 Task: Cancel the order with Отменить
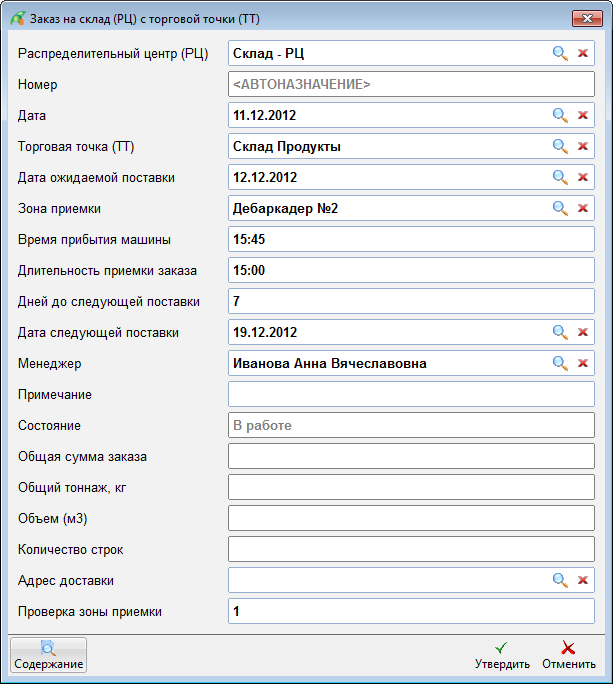click(569, 655)
